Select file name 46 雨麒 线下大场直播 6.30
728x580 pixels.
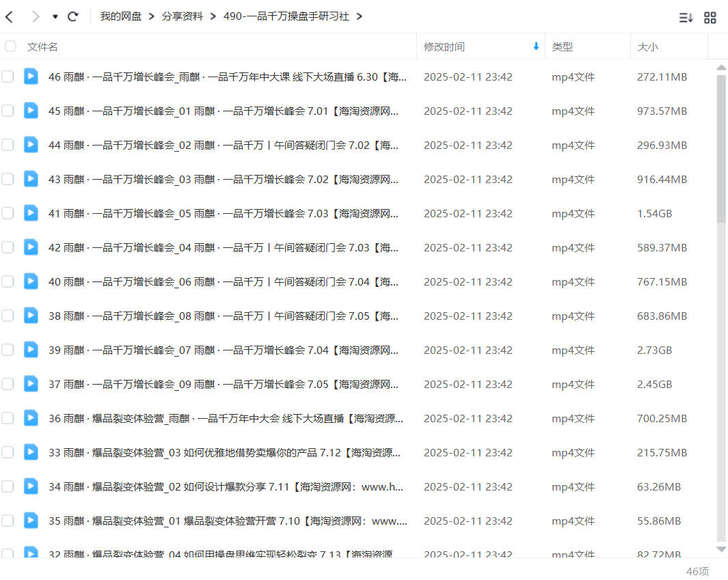228,77
